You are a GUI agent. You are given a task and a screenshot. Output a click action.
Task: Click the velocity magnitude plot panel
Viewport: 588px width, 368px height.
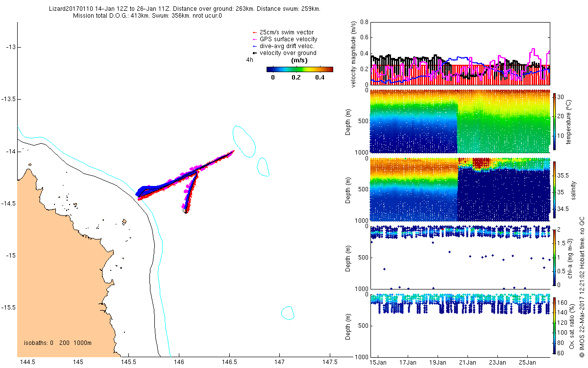tap(461, 53)
